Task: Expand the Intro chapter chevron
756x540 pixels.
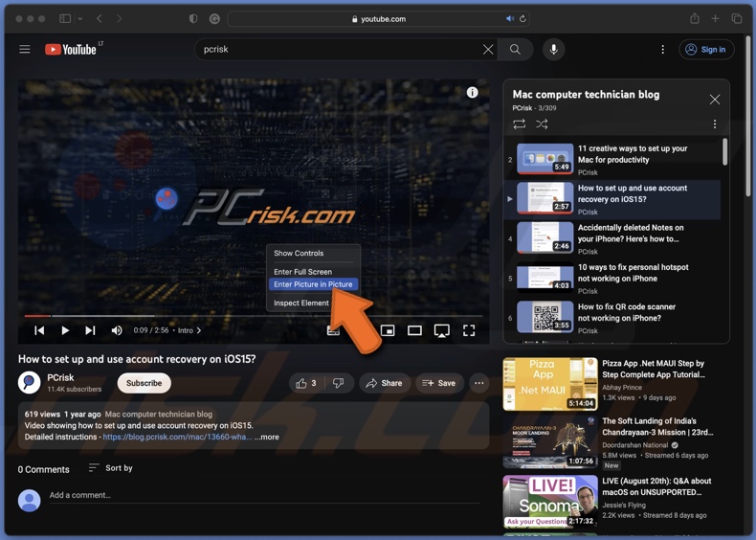Action: click(199, 330)
